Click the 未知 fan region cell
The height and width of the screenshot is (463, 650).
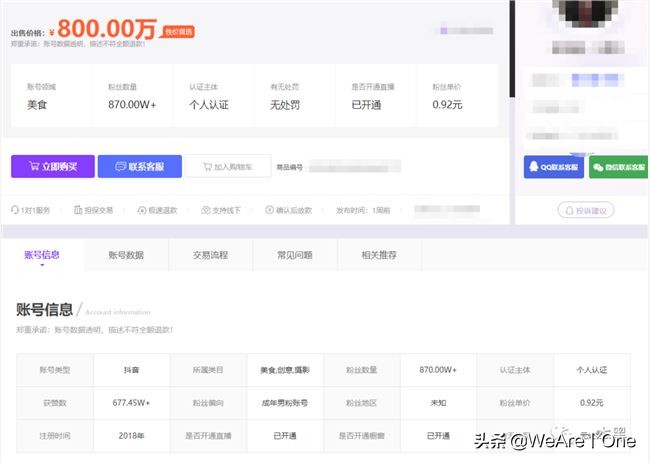(x=438, y=402)
